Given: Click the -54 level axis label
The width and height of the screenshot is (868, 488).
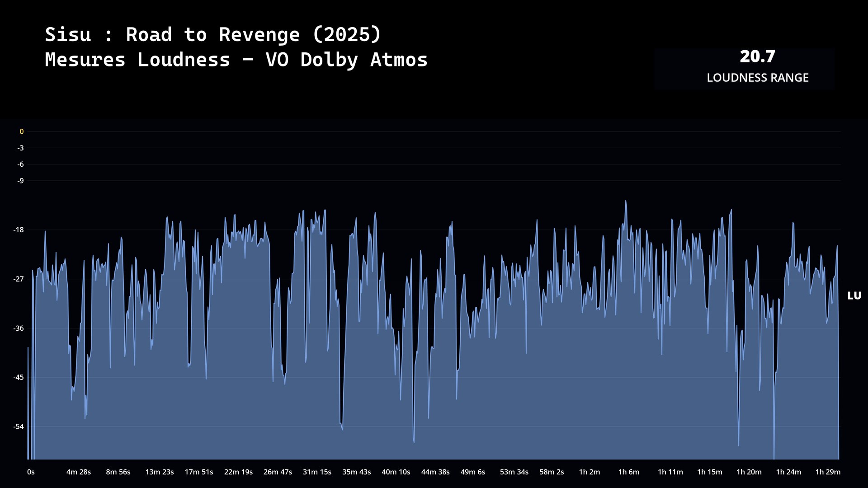Looking at the screenshot, I should click(19, 427).
